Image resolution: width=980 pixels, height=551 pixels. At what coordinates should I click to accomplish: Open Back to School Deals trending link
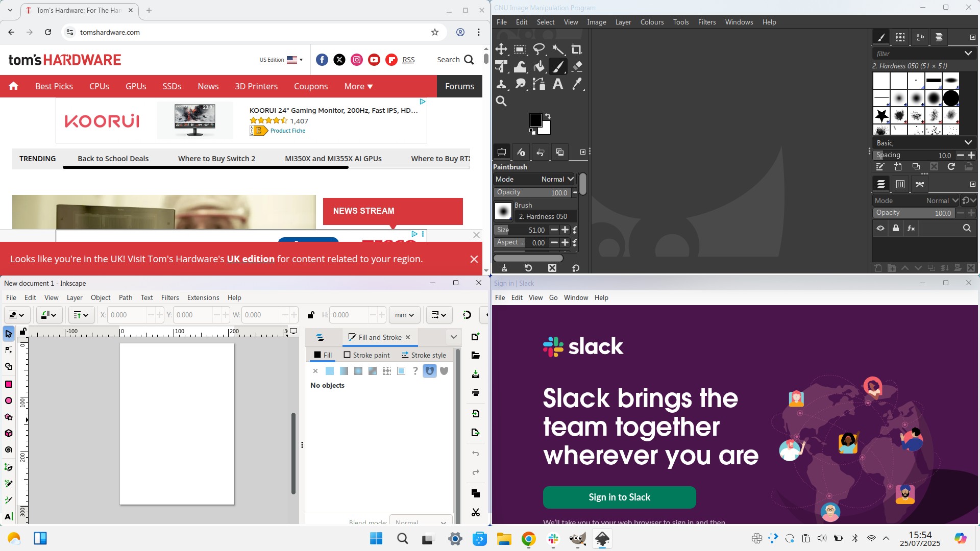tap(113, 159)
